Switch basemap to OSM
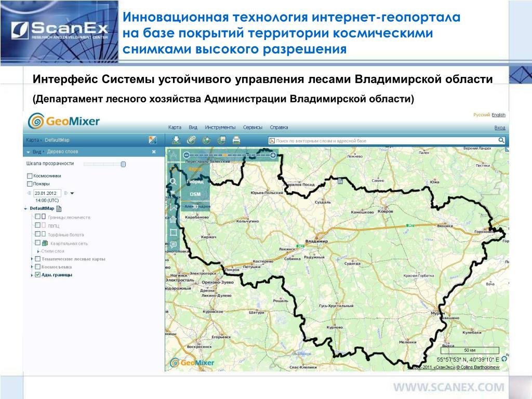This screenshot has height=399, width=532. click(195, 194)
